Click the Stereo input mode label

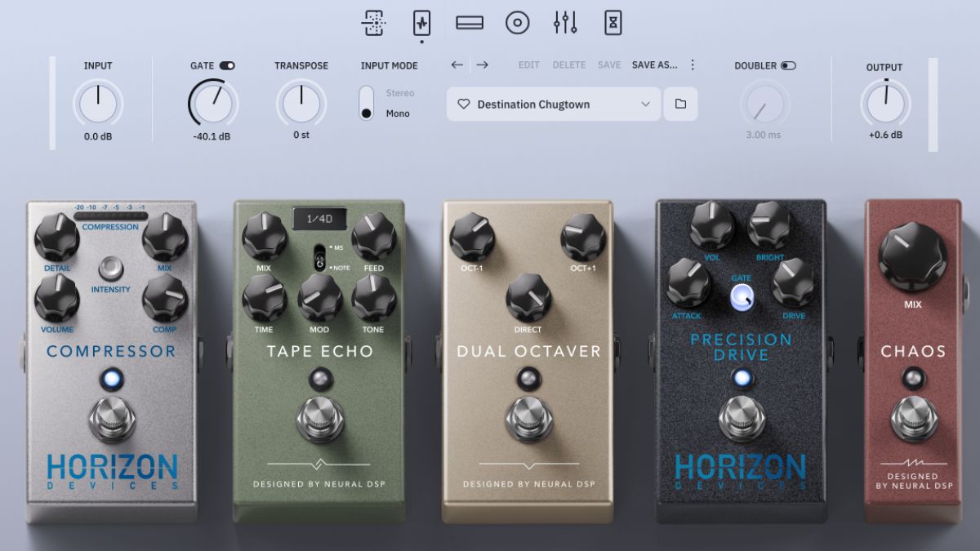400,93
